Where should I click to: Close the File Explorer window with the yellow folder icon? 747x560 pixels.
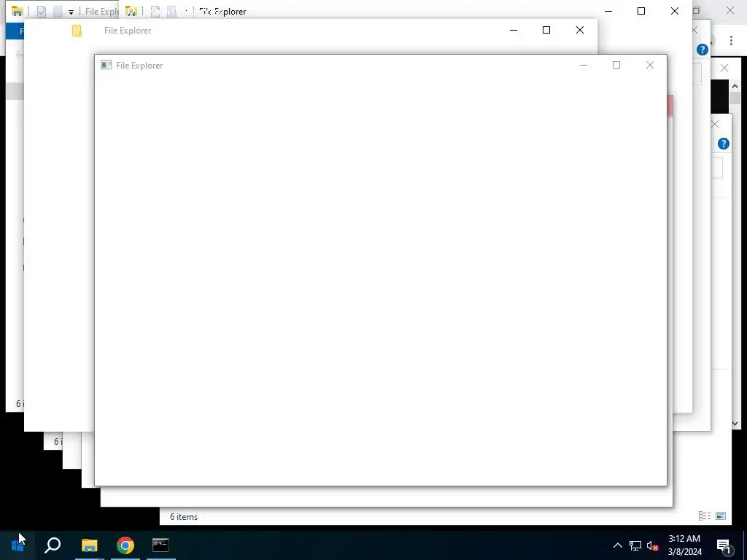[580, 30]
